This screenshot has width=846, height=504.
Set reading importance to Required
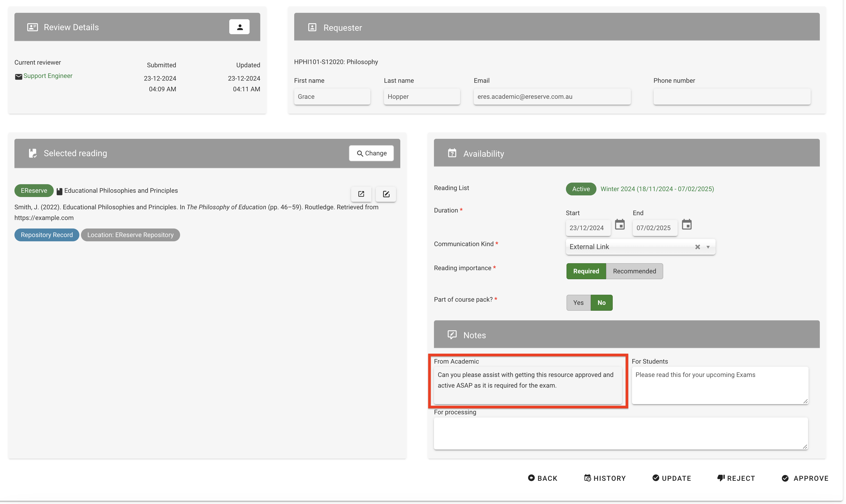pos(586,271)
